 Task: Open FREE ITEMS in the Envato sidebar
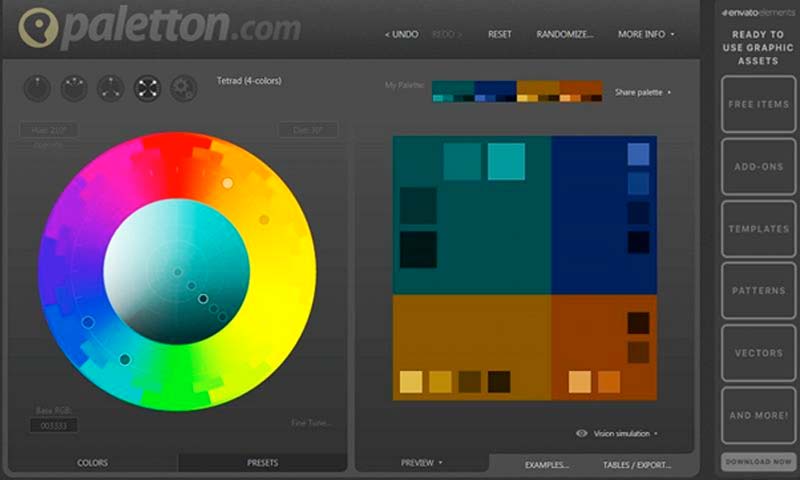click(x=759, y=104)
